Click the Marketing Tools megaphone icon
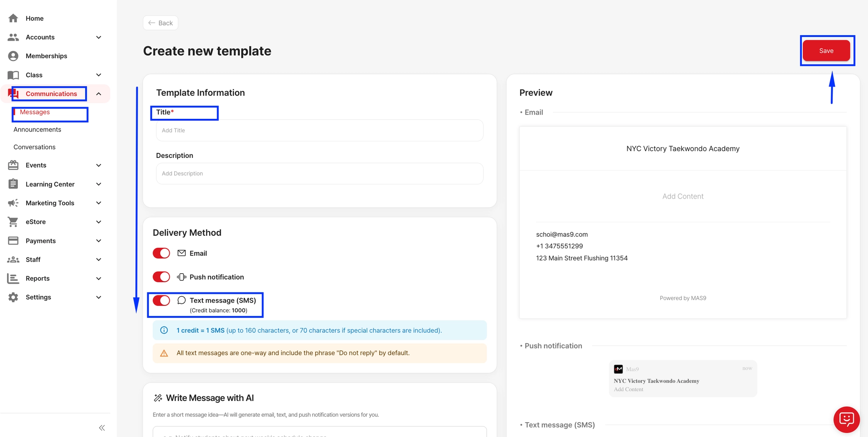Screen dimensions: 868x437 (x=13, y=203)
